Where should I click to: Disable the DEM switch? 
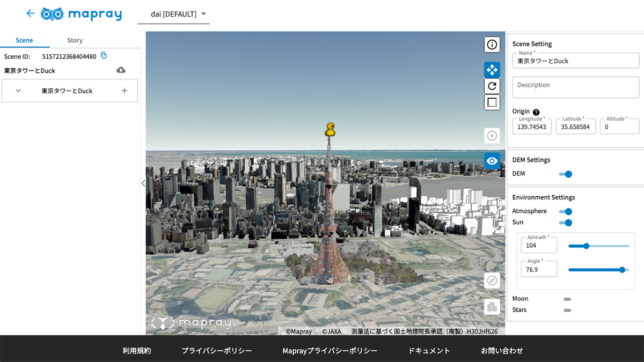click(566, 174)
